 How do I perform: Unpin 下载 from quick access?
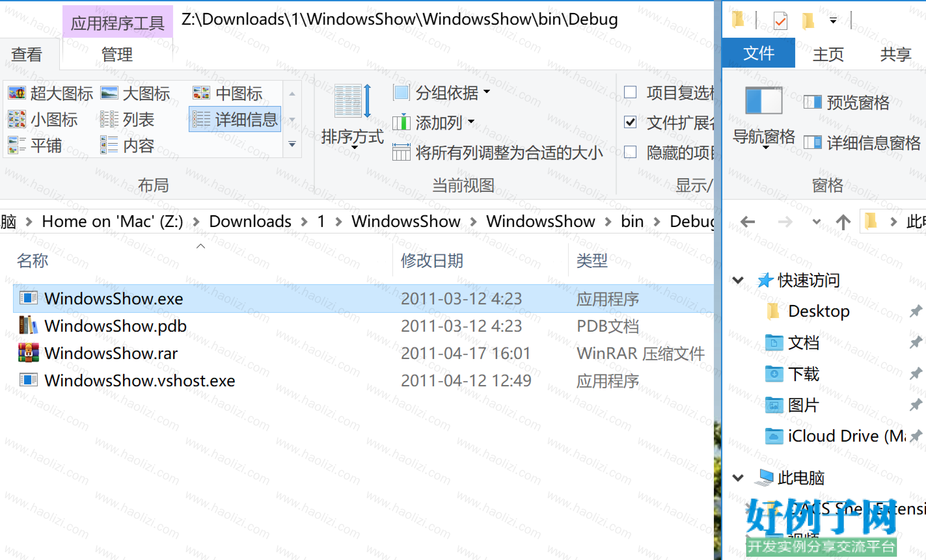pos(916,373)
